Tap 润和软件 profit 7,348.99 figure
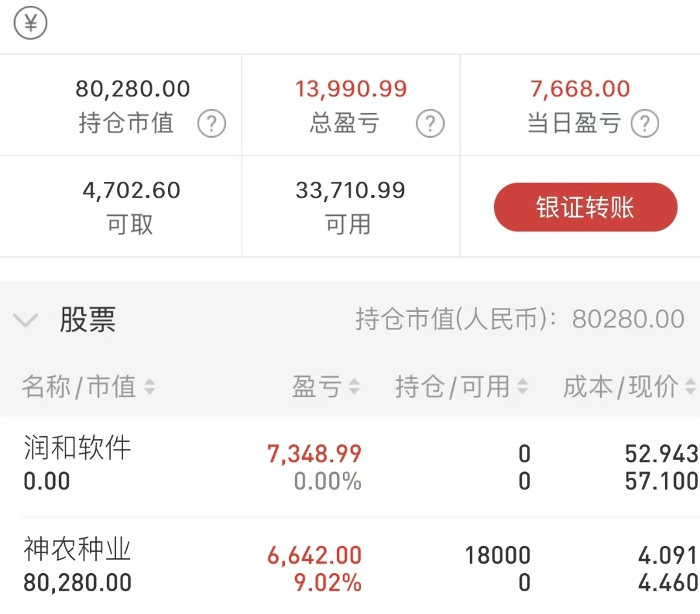The image size is (700, 614). point(314,454)
